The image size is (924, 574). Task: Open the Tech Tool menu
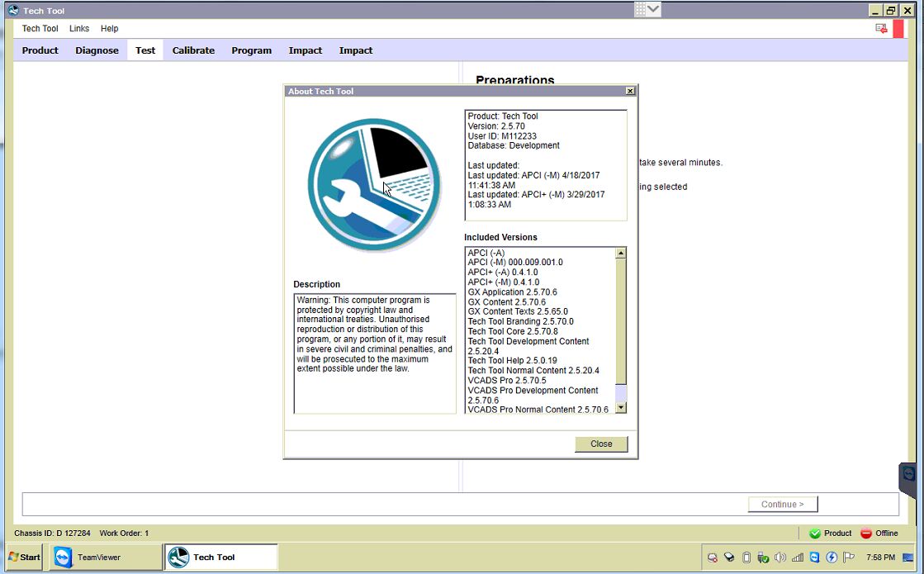(x=40, y=28)
